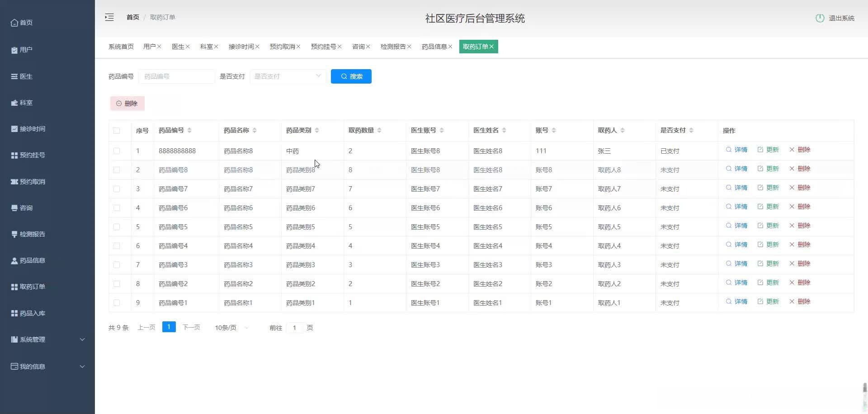Click the 前往 page number input field
The height and width of the screenshot is (414, 868).
294,328
